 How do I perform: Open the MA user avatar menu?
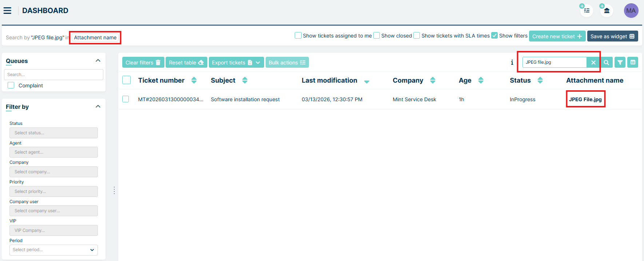pyautogui.click(x=631, y=11)
